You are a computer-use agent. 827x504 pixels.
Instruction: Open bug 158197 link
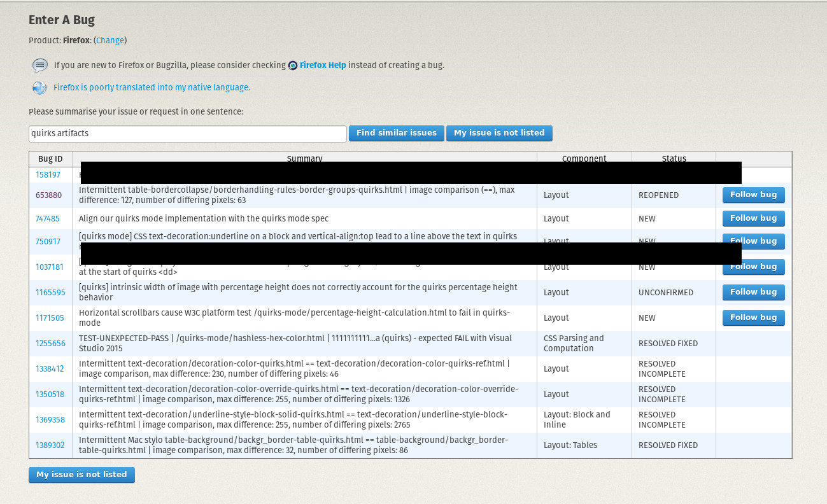tap(48, 175)
